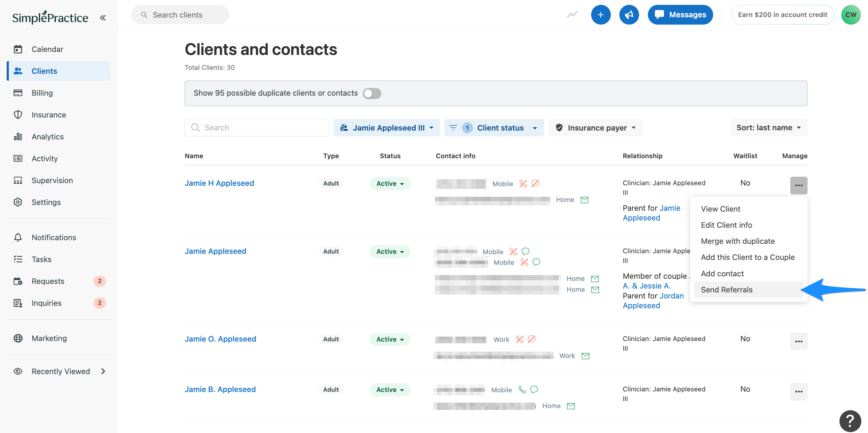Open Analytics in the sidebar
This screenshot has width=868, height=433.
point(59,137)
